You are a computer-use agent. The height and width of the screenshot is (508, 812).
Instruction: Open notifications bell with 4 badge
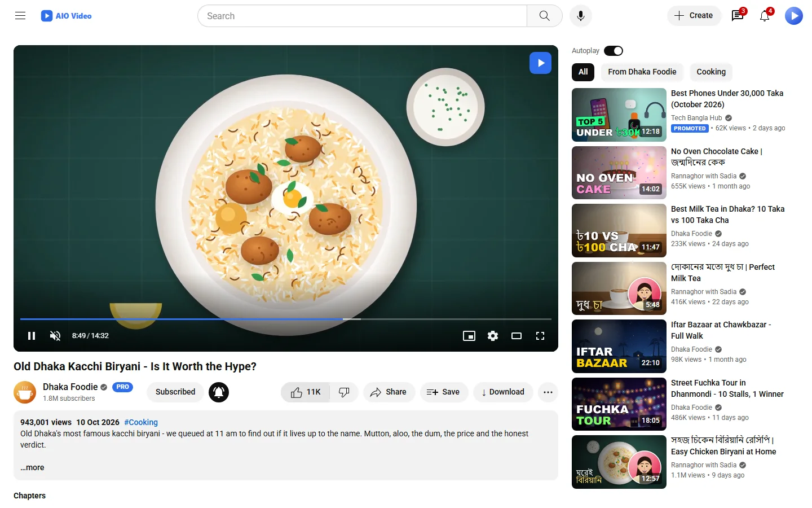[765, 16]
